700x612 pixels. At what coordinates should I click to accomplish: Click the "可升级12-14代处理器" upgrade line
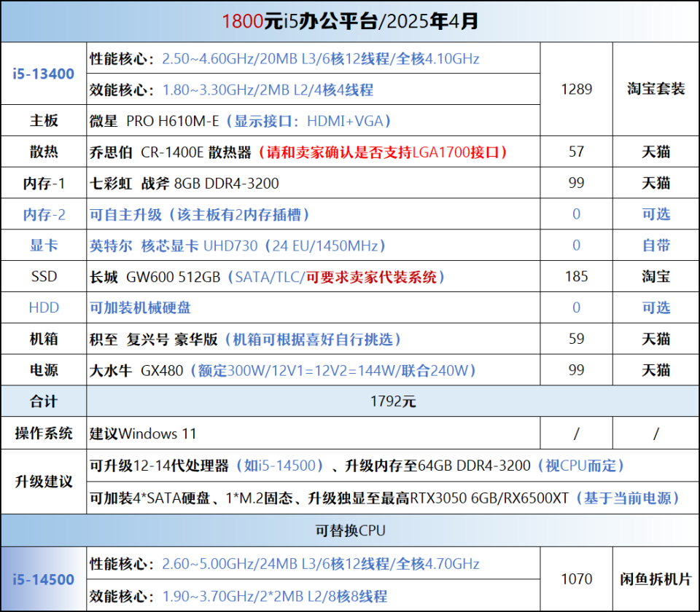tap(357, 466)
